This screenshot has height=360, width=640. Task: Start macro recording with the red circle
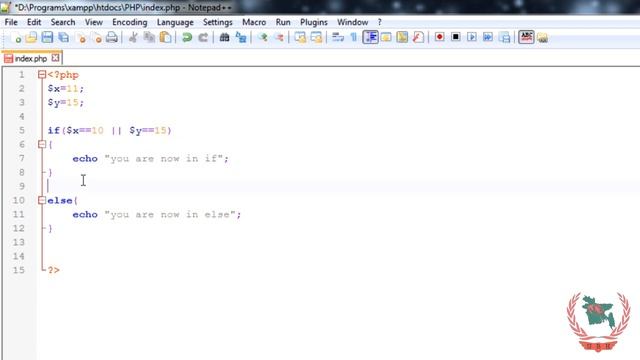click(440, 37)
